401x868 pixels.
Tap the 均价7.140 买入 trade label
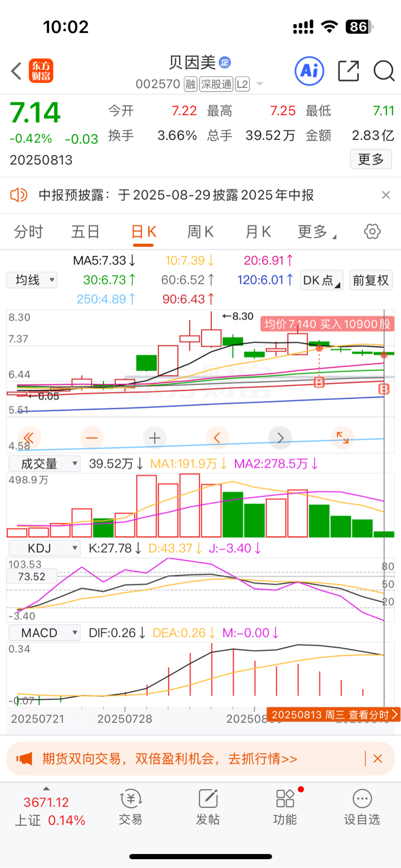(327, 324)
